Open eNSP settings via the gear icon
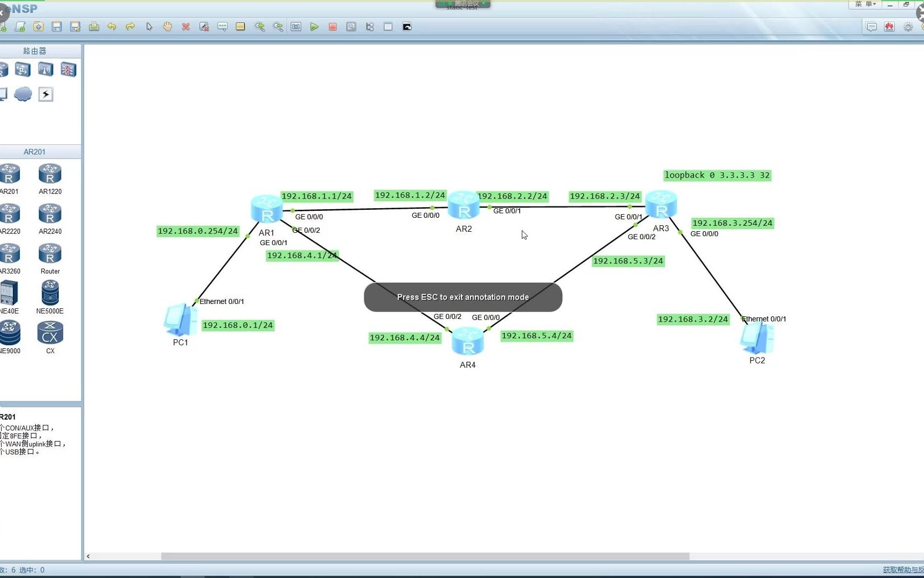Image resolution: width=924 pixels, height=578 pixels. [x=907, y=26]
